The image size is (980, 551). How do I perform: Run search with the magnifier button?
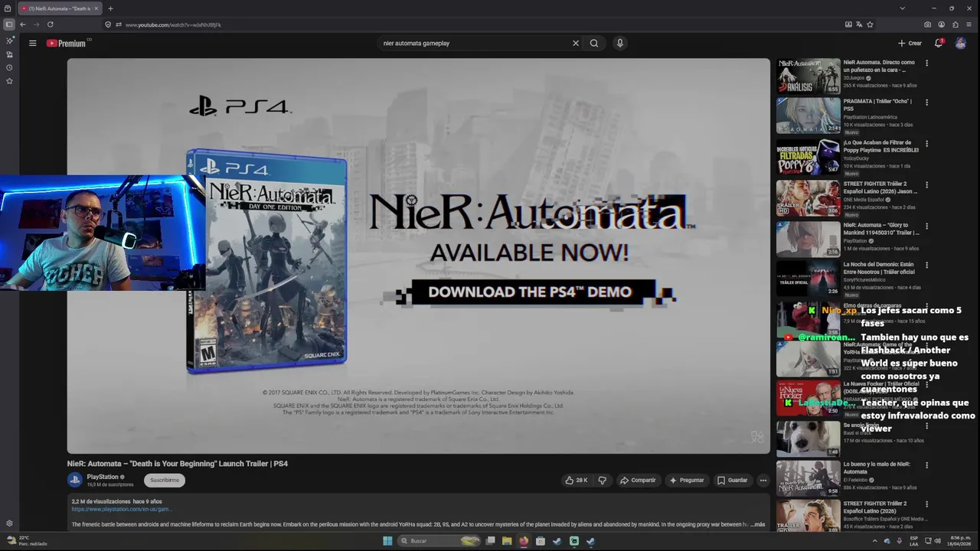click(594, 43)
